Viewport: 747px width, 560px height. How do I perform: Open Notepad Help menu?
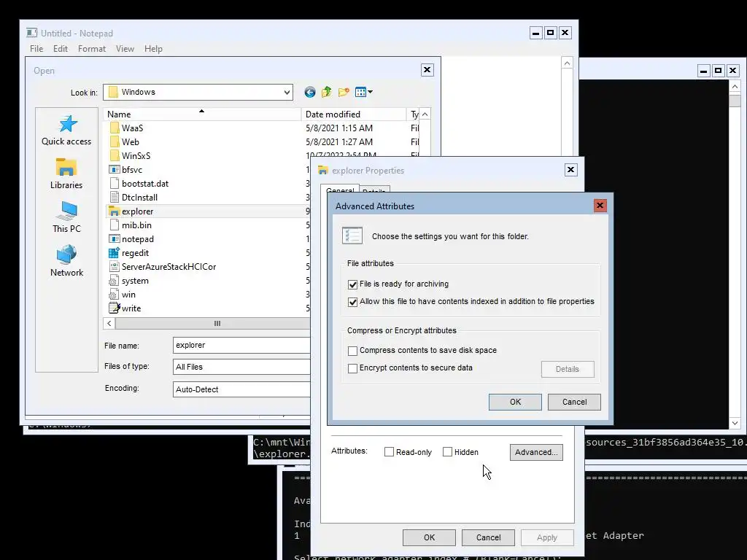(x=153, y=49)
